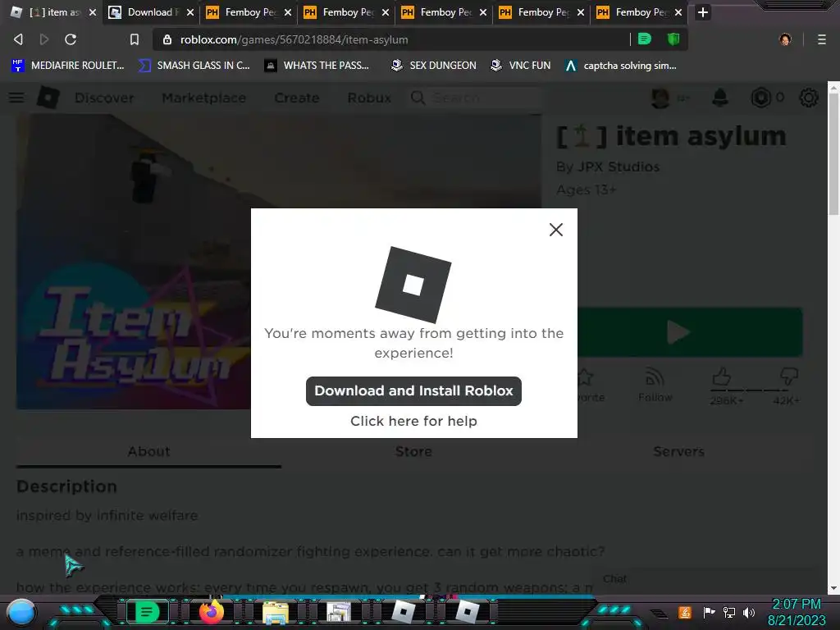Open the green shield icon in address bar
The width and height of the screenshot is (840, 630).
click(673, 39)
